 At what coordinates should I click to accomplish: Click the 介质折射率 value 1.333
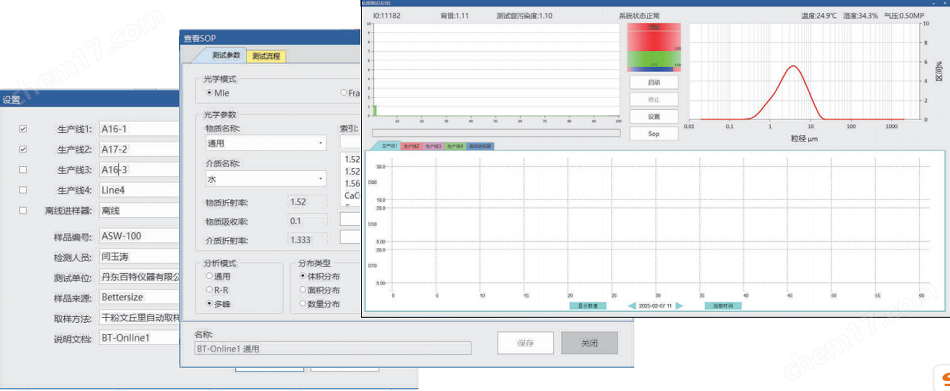(x=307, y=240)
